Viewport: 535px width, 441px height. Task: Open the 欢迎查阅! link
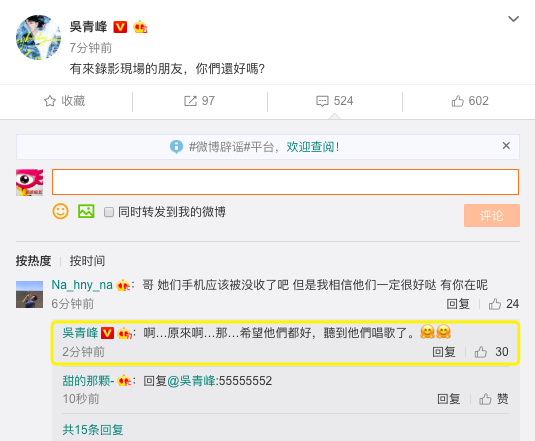pos(313,147)
